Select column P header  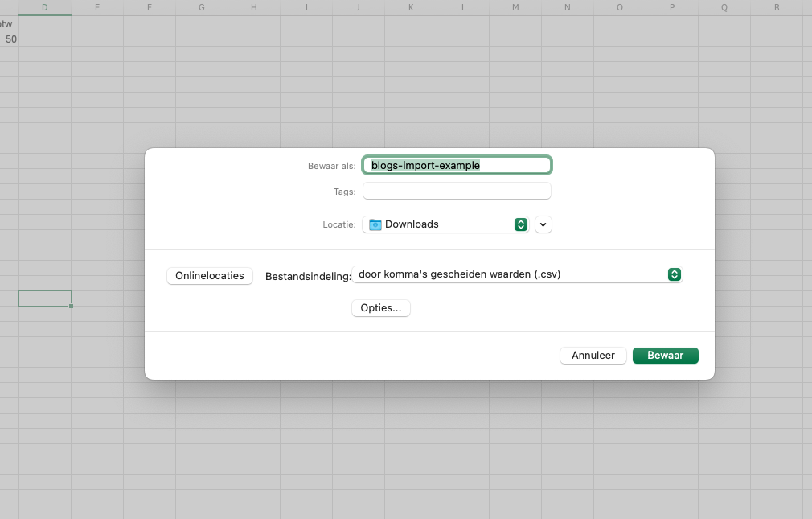click(671, 7)
